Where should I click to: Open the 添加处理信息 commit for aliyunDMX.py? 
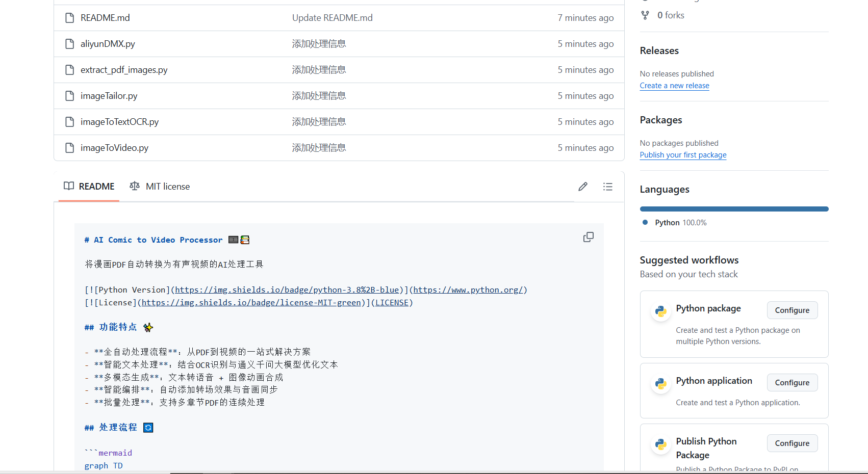pos(319,44)
